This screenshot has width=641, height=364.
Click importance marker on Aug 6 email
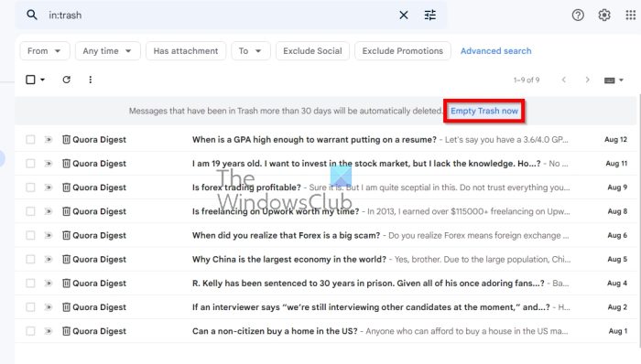(49, 235)
